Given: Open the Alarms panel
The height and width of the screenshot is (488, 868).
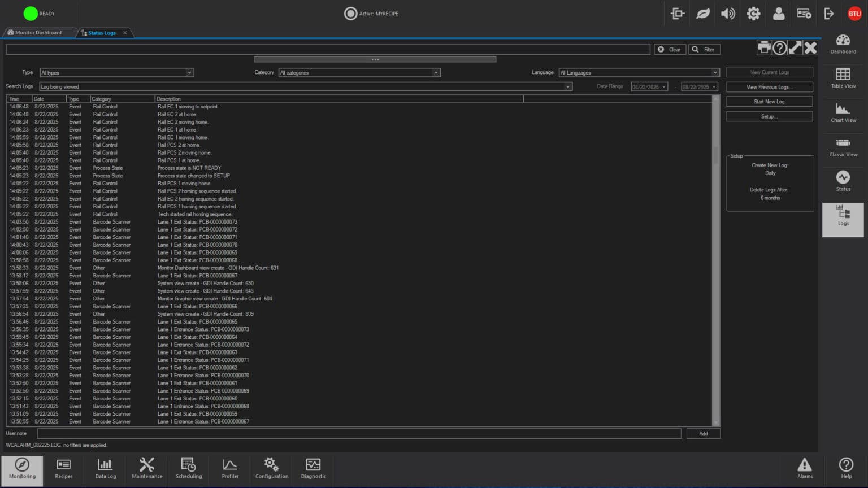Looking at the screenshot, I should (x=804, y=468).
